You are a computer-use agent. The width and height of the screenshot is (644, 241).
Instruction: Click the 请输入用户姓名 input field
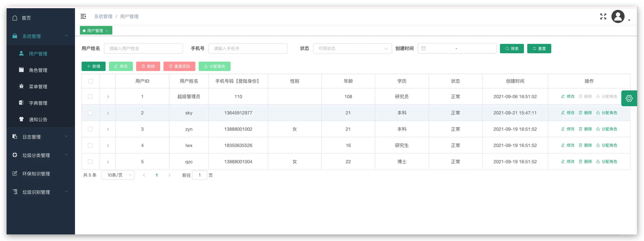[x=143, y=48]
